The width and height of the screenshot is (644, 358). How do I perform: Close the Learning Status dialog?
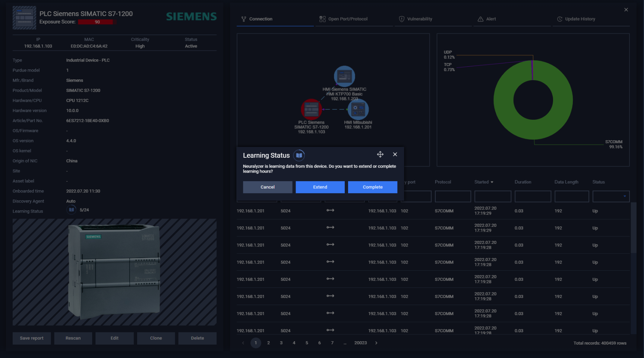point(395,154)
